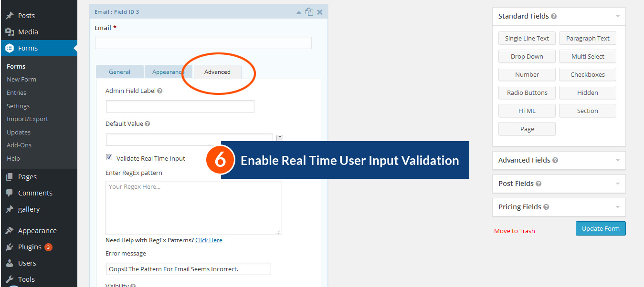Click the Update Form button
This screenshot has width=644, height=287.
pos(601,229)
